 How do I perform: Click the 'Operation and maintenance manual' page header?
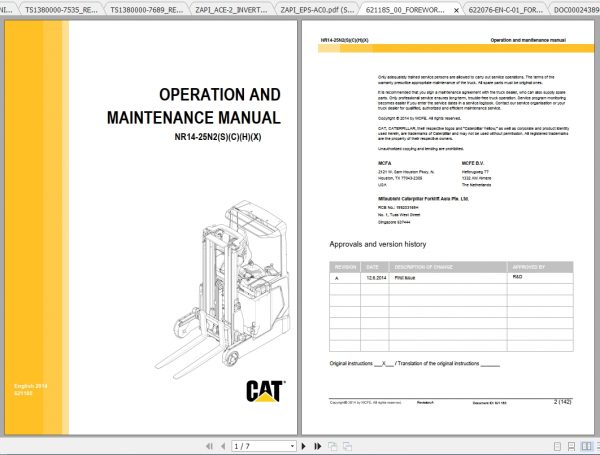pyautogui.click(x=528, y=40)
